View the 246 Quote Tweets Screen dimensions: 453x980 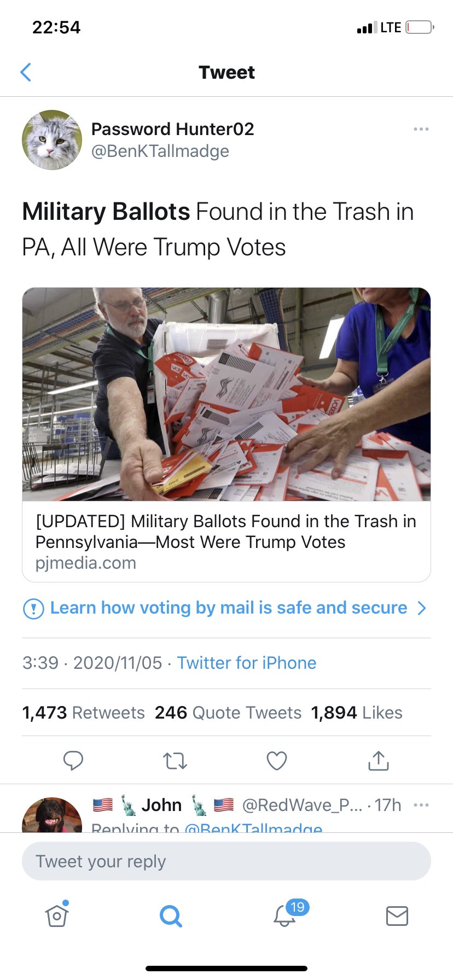pyautogui.click(x=228, y=713)
